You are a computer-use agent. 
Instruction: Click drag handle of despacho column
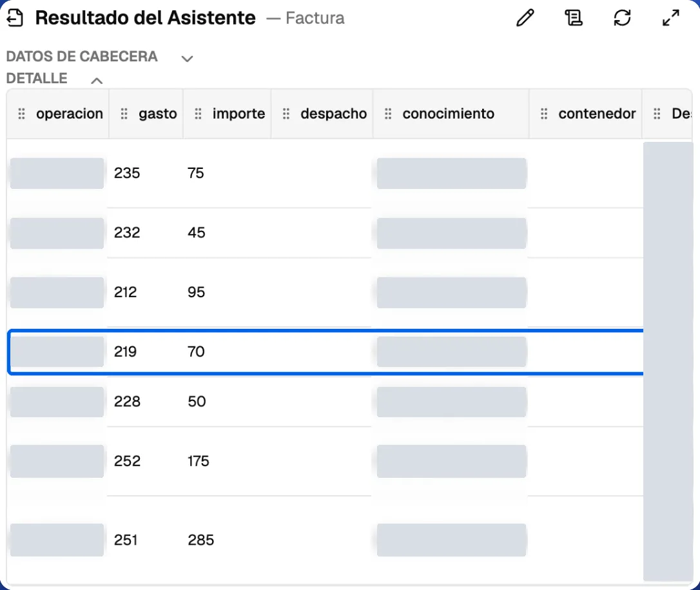(x=286, y=114)
